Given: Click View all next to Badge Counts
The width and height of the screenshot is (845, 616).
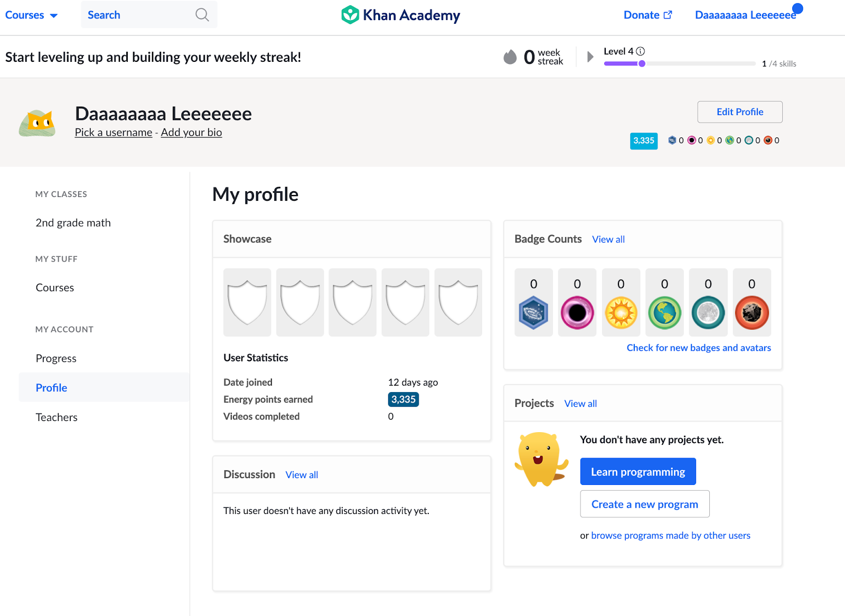Looking at the screenshot, I should coord(608,239).
